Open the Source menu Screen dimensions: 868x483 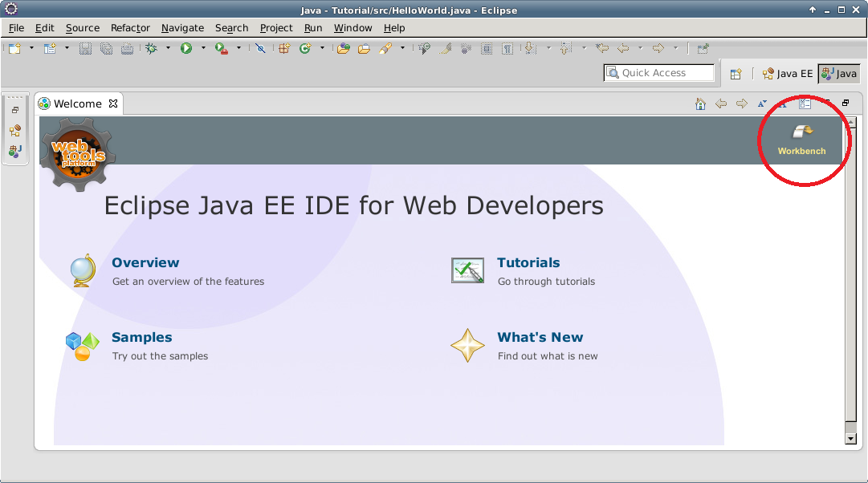tap(83, 27)
